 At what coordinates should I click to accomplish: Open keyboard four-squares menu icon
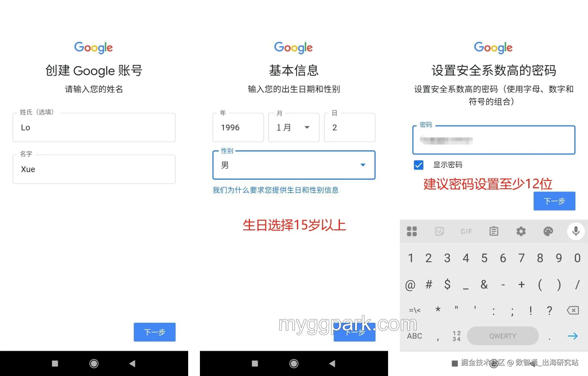click(412, 231)
